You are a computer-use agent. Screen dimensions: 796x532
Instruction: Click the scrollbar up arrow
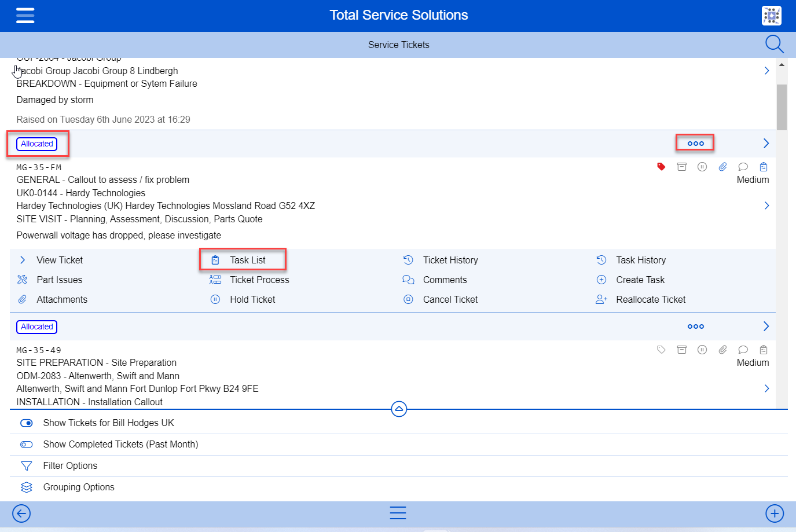tap(782, 65)
